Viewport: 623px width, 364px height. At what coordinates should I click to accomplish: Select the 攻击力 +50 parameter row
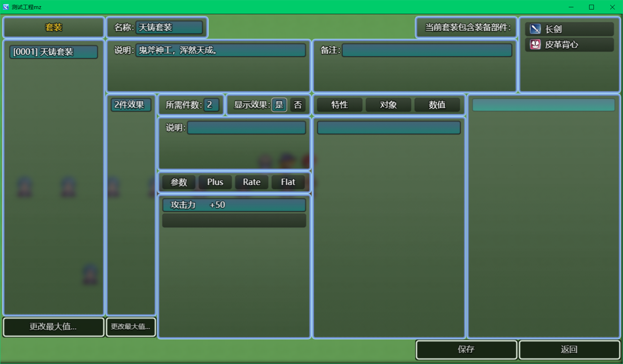(x=234, y=205)
